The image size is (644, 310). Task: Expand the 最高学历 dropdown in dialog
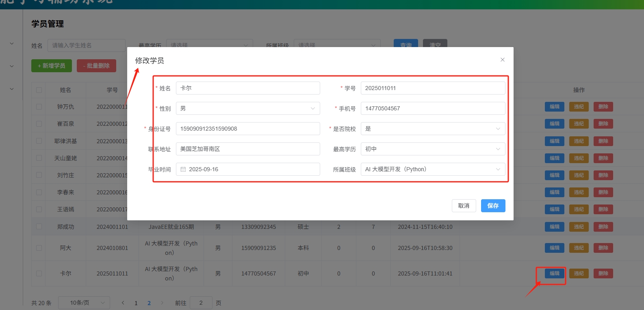pos(433,149)
